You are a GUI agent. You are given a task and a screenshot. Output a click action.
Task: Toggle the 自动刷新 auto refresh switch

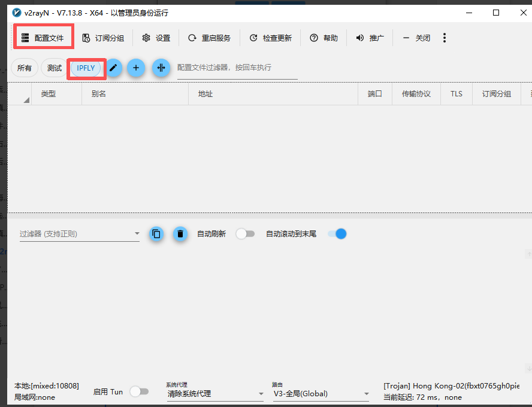[x=245, y=234]
